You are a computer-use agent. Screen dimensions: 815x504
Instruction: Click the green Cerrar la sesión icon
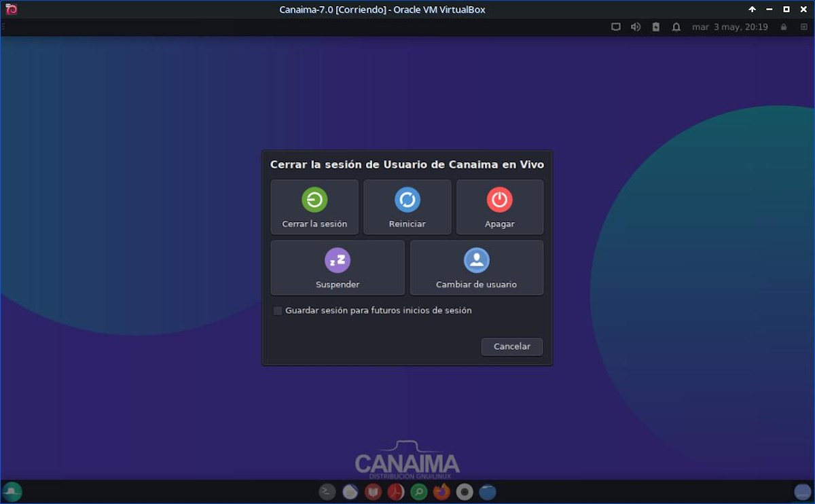314,200
